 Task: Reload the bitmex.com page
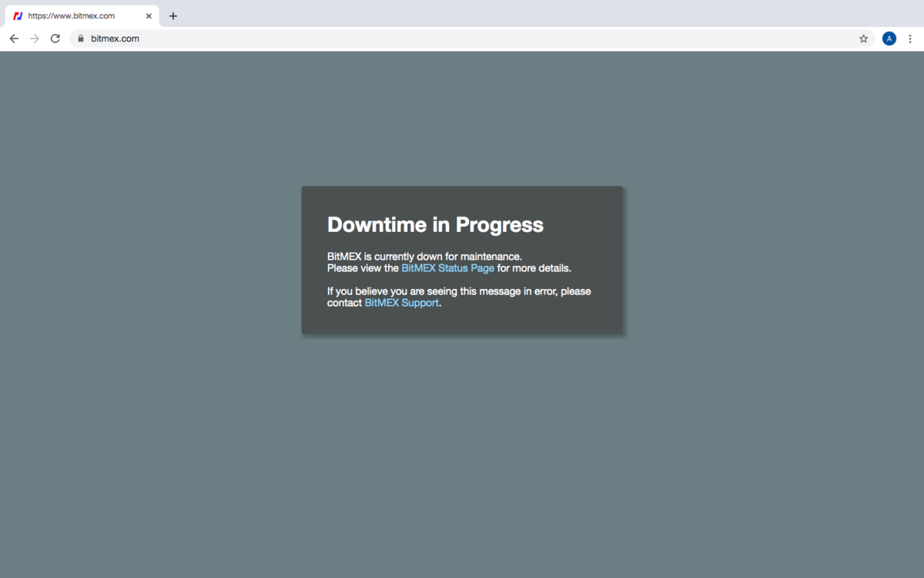coord(55,39)
